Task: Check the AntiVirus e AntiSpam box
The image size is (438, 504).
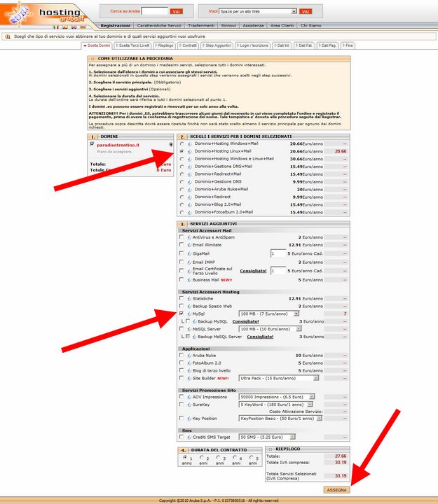Action: [182, 237]
